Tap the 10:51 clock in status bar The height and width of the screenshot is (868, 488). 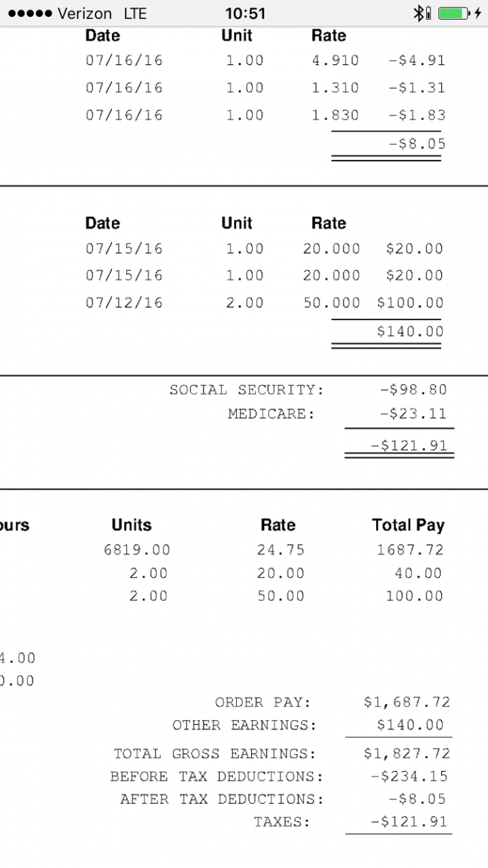(x=245, y=14)
